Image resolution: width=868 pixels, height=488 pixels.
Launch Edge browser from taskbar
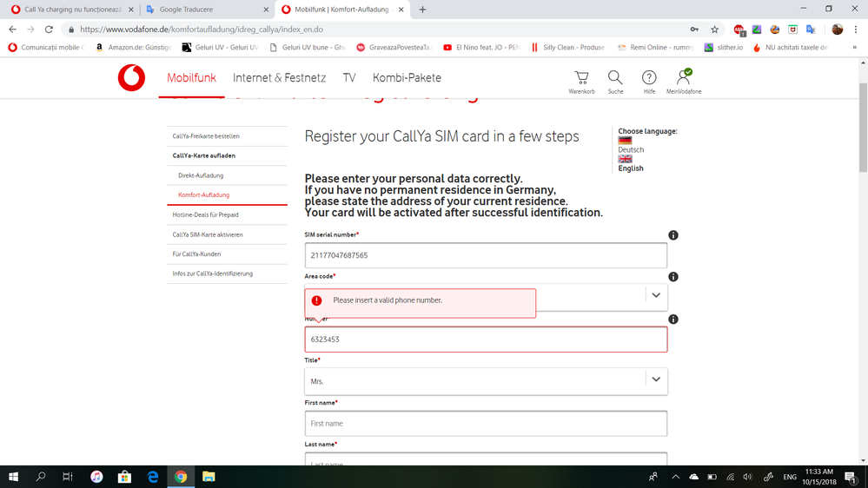coord(153,477)
